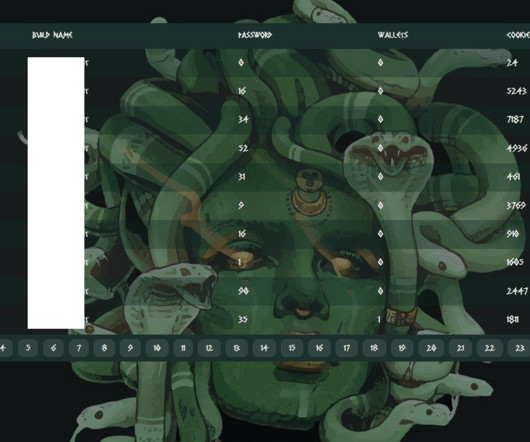
Task: Select the row with 1 wallet
Action: click(265, 319)
